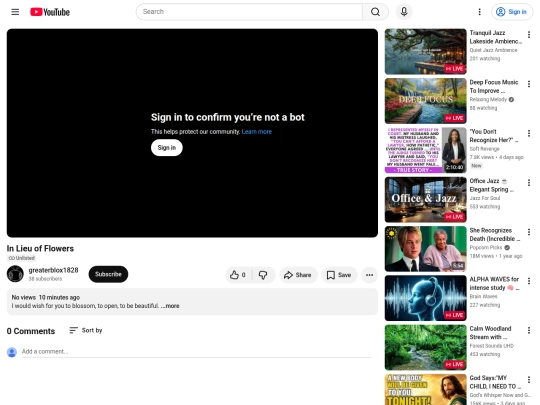Open Deep Focus Music thumbnail
This screenshot has width=540, height=405.
coord(426,101)
